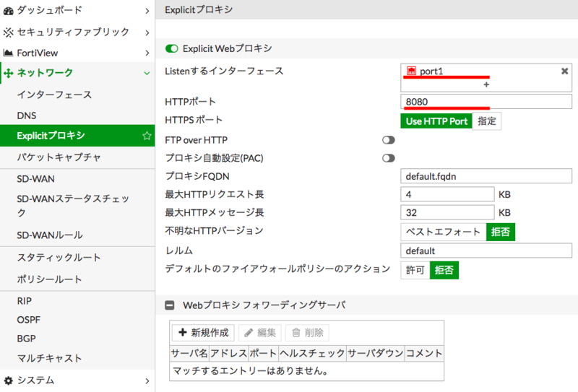Select ベストエフォート for unknown HTTP version
This screenshot has width=578, height=392.
(x=443, y=232)
